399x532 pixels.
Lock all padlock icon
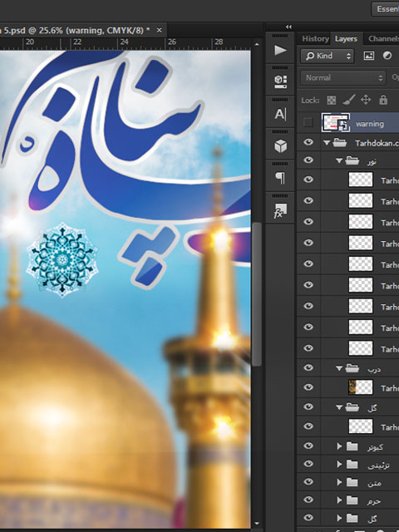pos(383,100)
